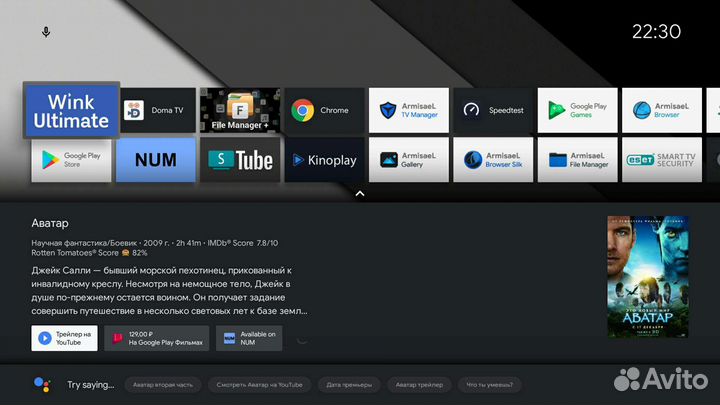Open Google Play Store
720x405 pixels.
click(71, 160)
